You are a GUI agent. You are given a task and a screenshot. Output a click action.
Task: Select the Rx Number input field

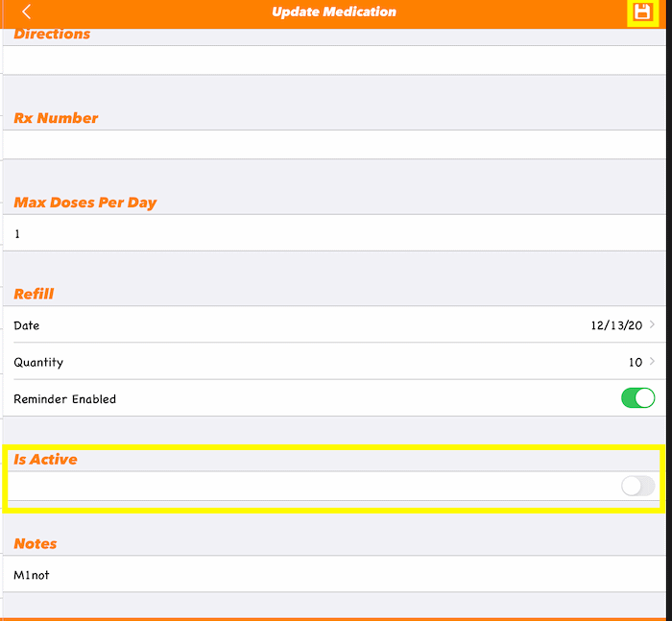coord(334,145)
